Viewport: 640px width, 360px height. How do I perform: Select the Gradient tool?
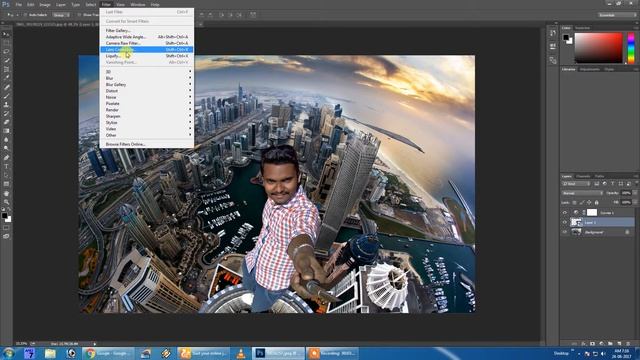click(6, 131)
